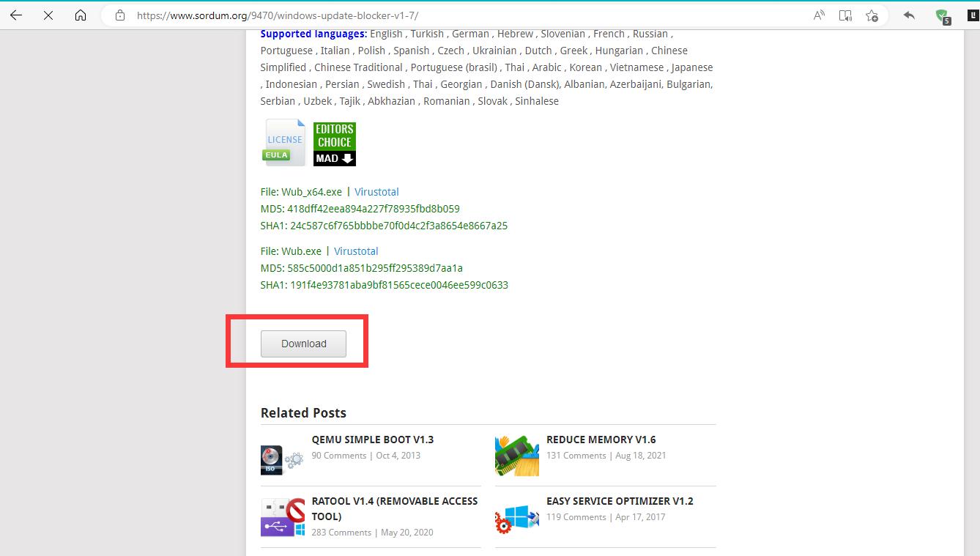Add this page to favorites

(872, 15)
